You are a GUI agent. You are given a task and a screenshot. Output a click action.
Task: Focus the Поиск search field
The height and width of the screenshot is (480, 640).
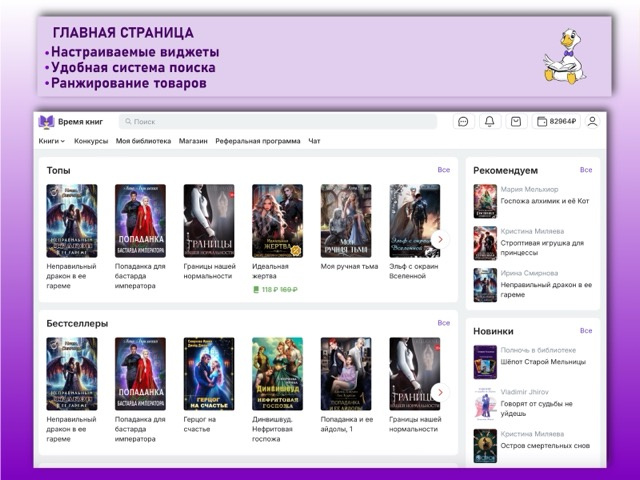[278, 122]
